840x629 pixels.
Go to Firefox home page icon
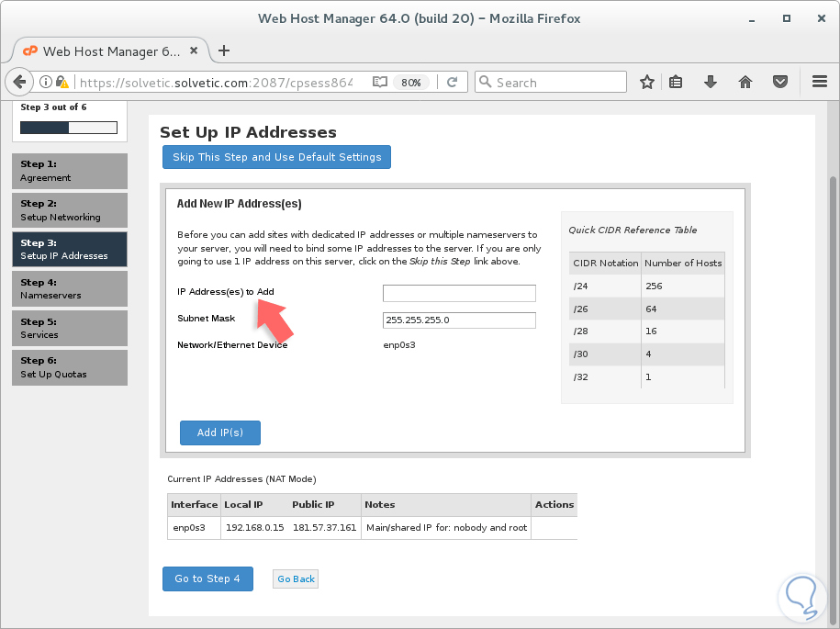click(x=745, y=82)
